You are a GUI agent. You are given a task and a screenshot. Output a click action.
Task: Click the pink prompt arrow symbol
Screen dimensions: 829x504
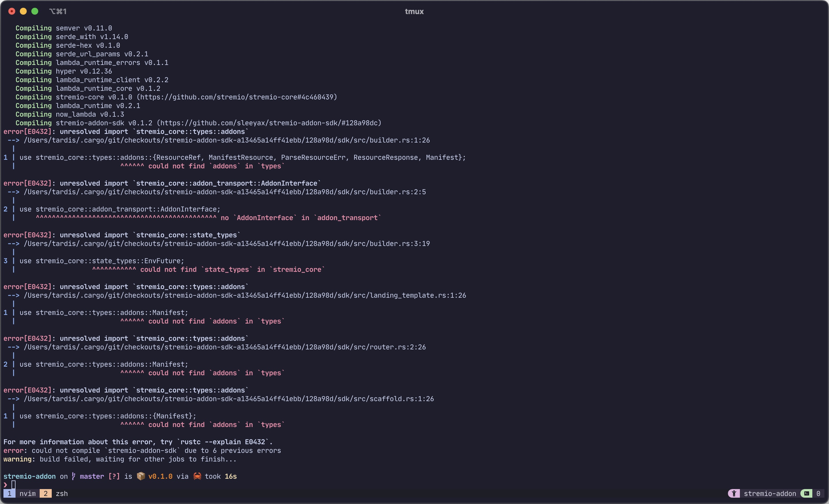coord(5,485)
